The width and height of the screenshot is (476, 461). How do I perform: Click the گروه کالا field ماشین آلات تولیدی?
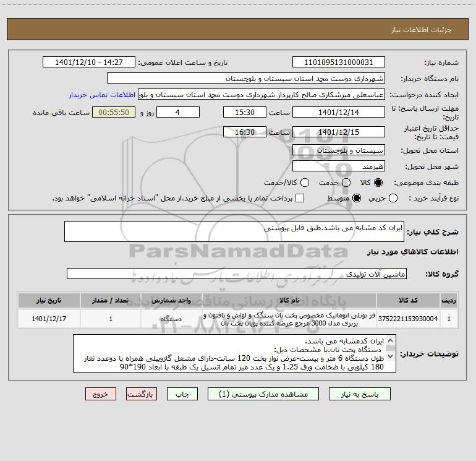237,274
